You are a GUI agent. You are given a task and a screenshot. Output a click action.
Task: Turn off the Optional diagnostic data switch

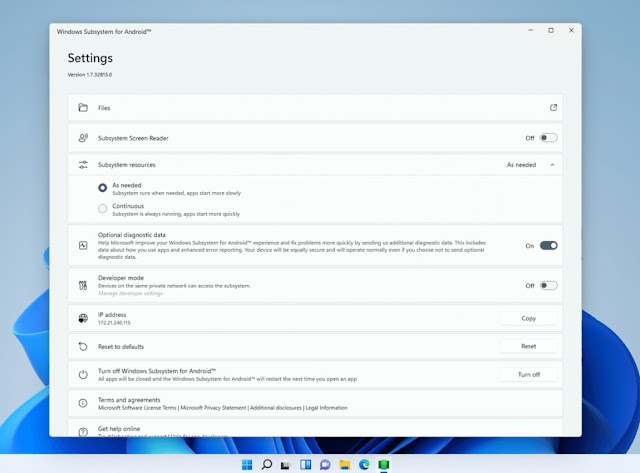point(548,245)
